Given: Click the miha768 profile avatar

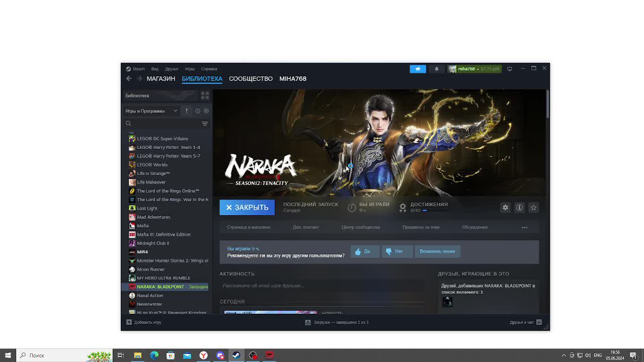Looking at the screenshot, I should point(452,69).
